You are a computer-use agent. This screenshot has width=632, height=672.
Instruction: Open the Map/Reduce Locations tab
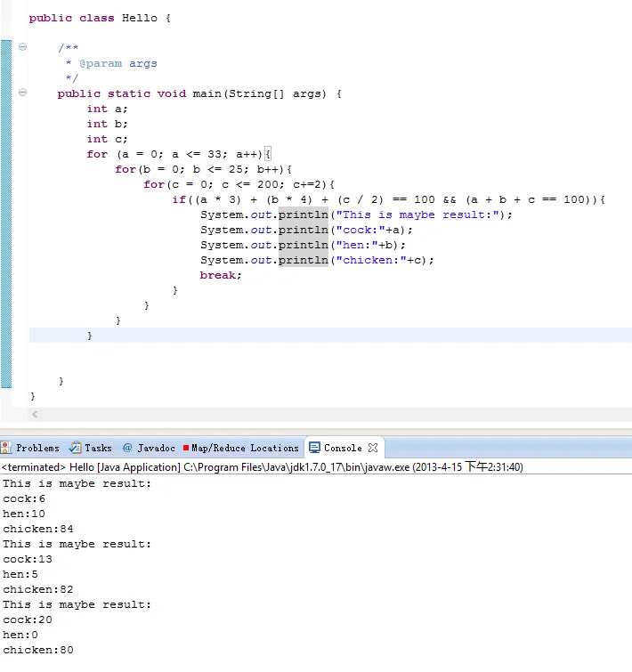coord(240,448)
